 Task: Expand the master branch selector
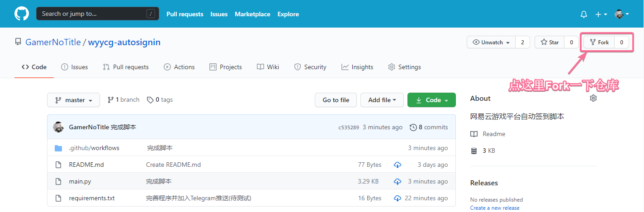[73, 100]
